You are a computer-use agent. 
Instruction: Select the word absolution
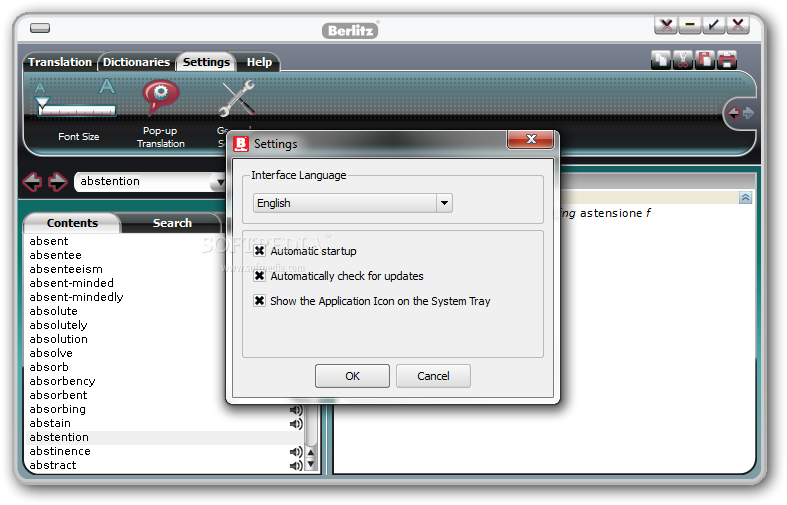tap(58, 340)
